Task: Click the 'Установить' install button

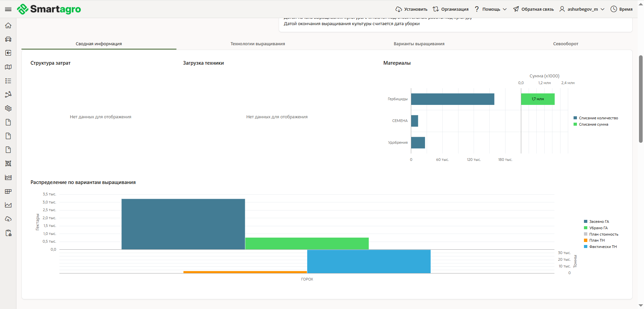Action: click(x=411, y=9)
